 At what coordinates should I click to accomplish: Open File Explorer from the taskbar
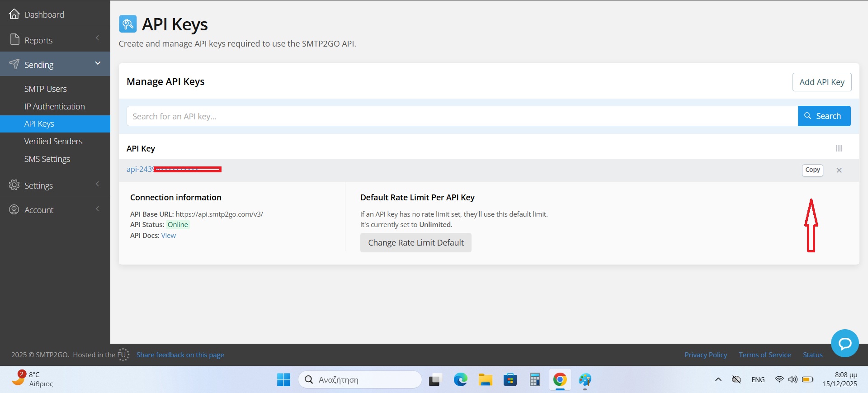click(x=485, y=380)
